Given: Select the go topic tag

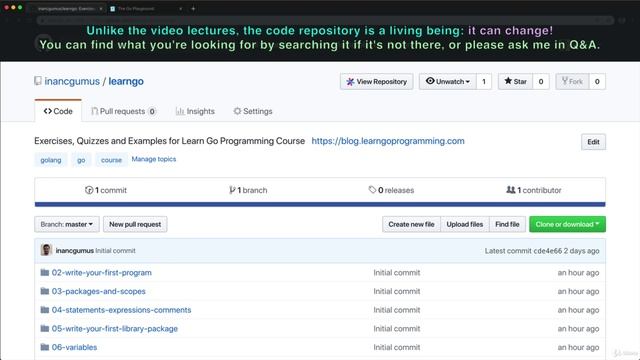Looking at the screenshot, I should coord(81,160).
